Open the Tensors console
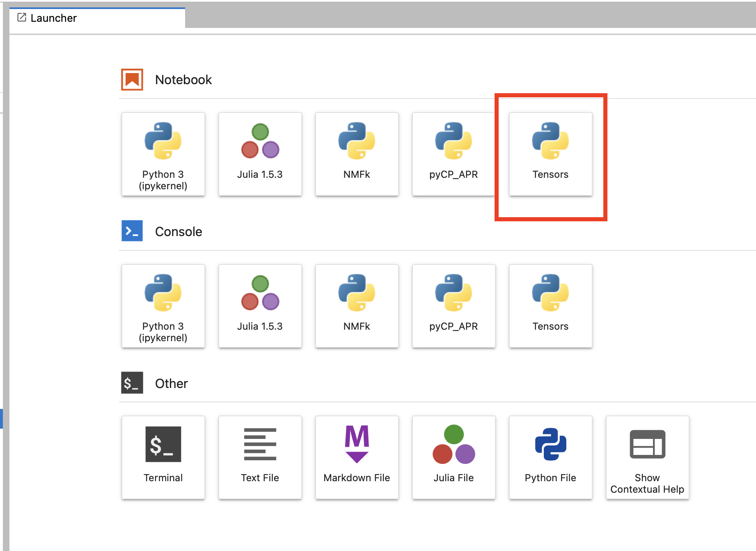This screenshot has width=756, height=551. click(550, 306)
